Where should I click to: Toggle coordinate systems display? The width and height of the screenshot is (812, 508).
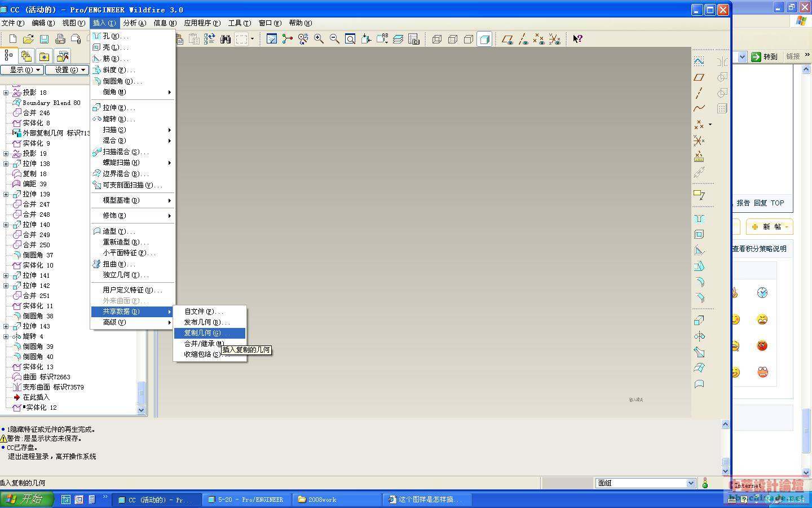pos(554,39)
